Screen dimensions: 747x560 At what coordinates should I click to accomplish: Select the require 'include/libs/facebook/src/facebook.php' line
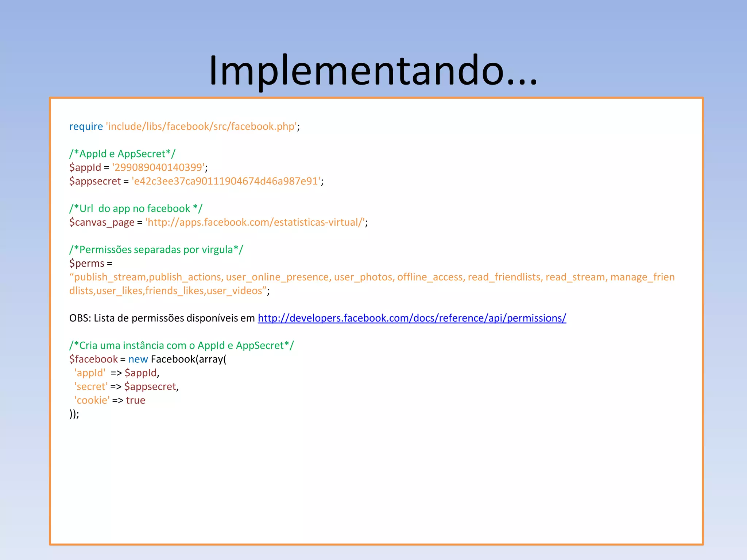[x=185, y=126]
